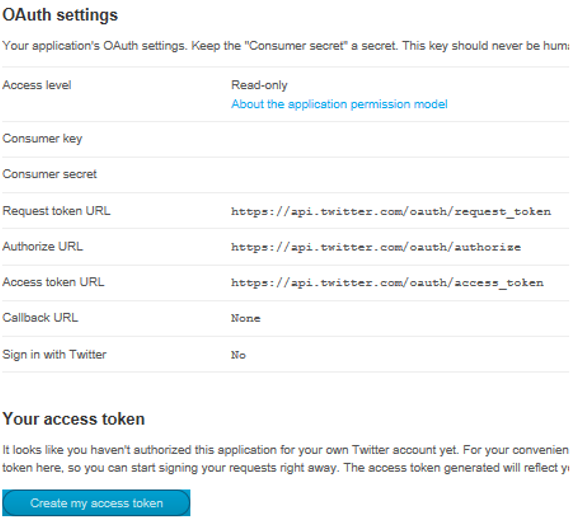Click the Create my access token button
578x521 pixels.
[96, 503]
